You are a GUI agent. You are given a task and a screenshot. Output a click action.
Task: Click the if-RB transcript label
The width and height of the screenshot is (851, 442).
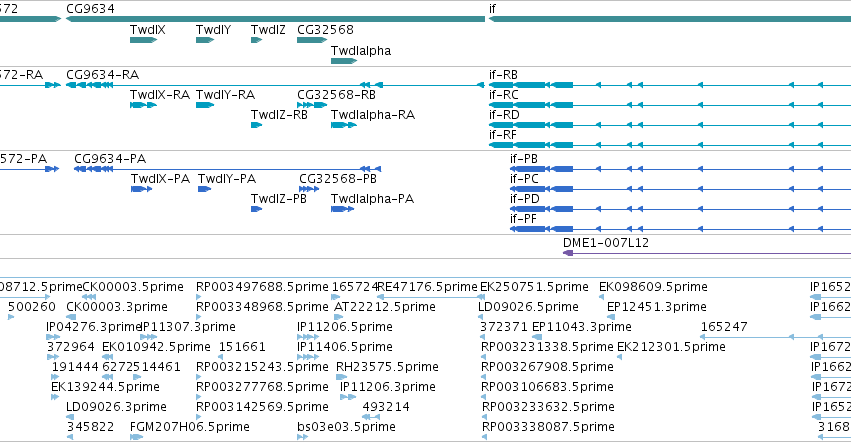tap(503, 75)
